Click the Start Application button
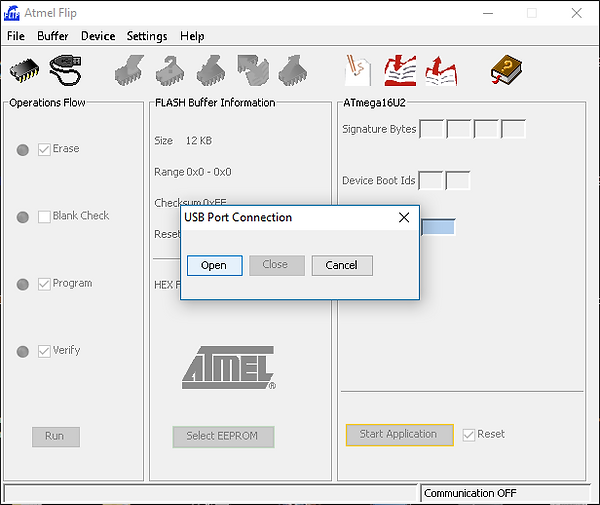The image size is (600, 505). pos(400,435)
